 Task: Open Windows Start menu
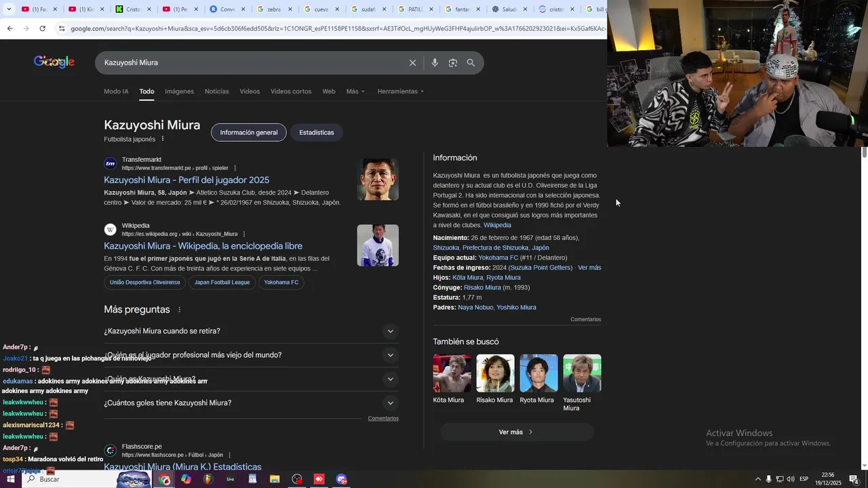pos(10,479)
